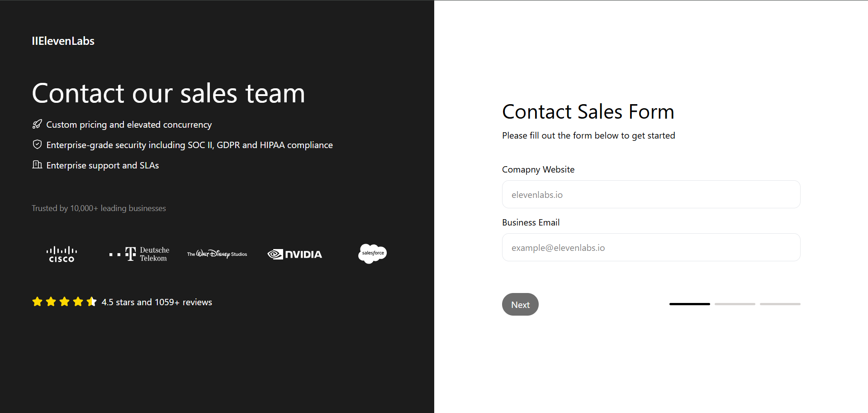This screenshot has height=413, width=868.
Task: Select the Cisco logo
Action: pos(62,254)
